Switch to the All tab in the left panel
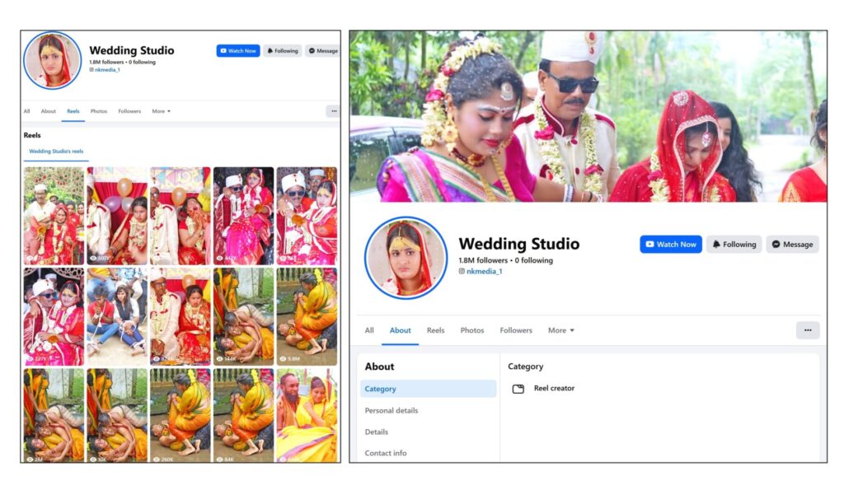Screen dimensions: 844x504 [x=27, y=111]
